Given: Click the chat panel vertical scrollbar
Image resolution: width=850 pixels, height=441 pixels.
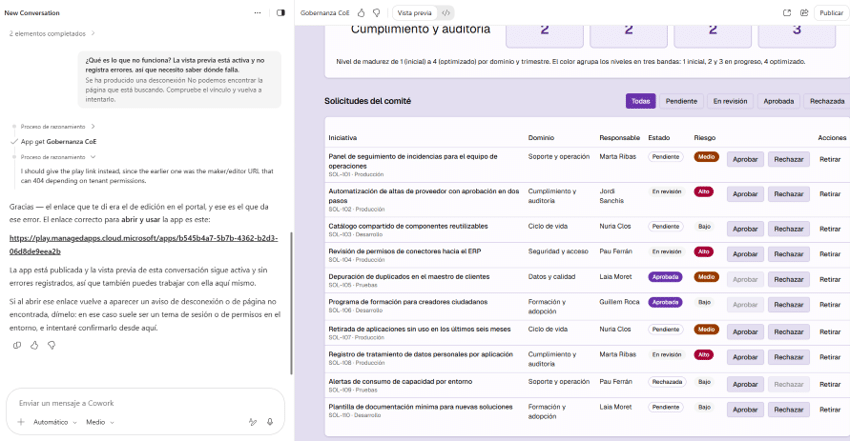Looking at the screenshot, I should pyautogui.click(x=291, y=303).
